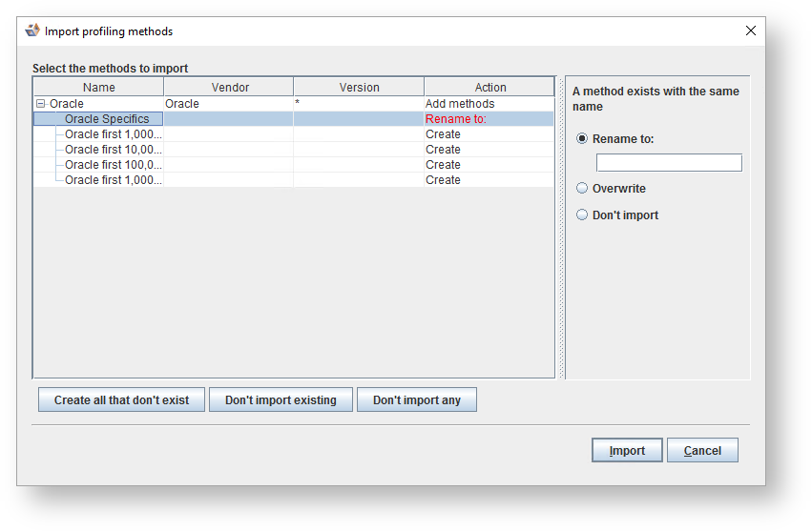
Task: Focus the Rename to text field
Action: (x=669, y=162)
